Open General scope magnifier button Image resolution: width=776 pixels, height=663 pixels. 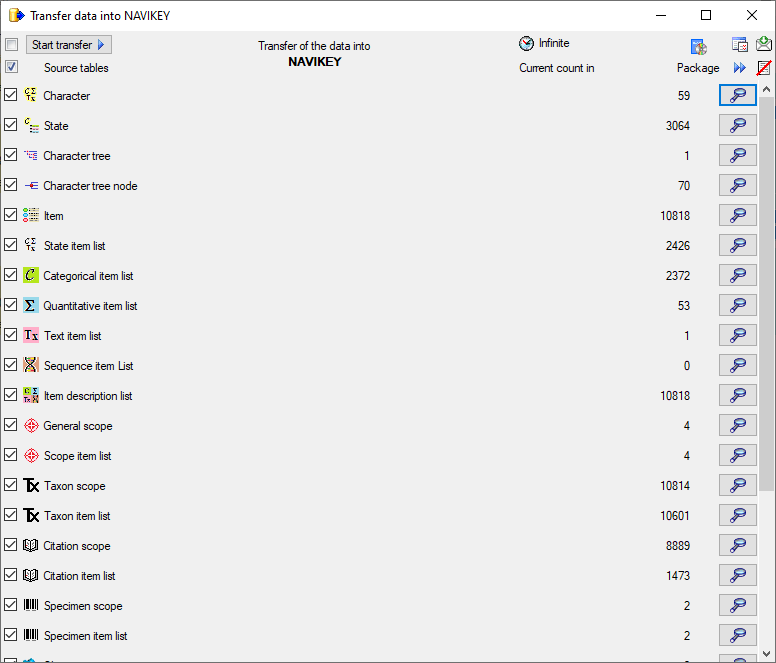pos(737,426)
